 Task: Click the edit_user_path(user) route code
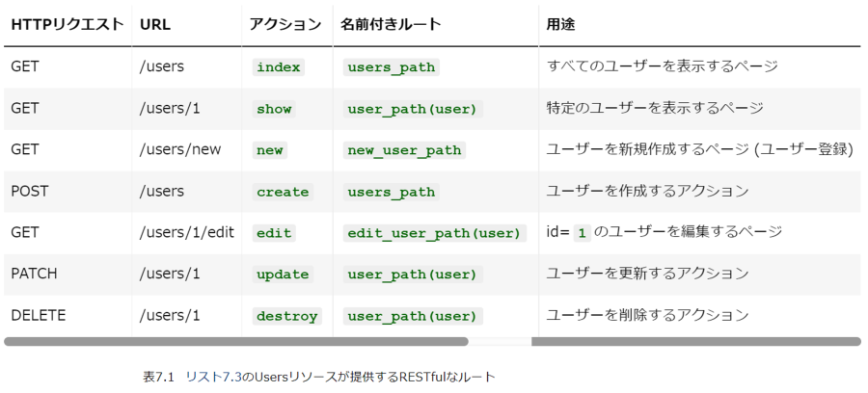coord(435,233)
